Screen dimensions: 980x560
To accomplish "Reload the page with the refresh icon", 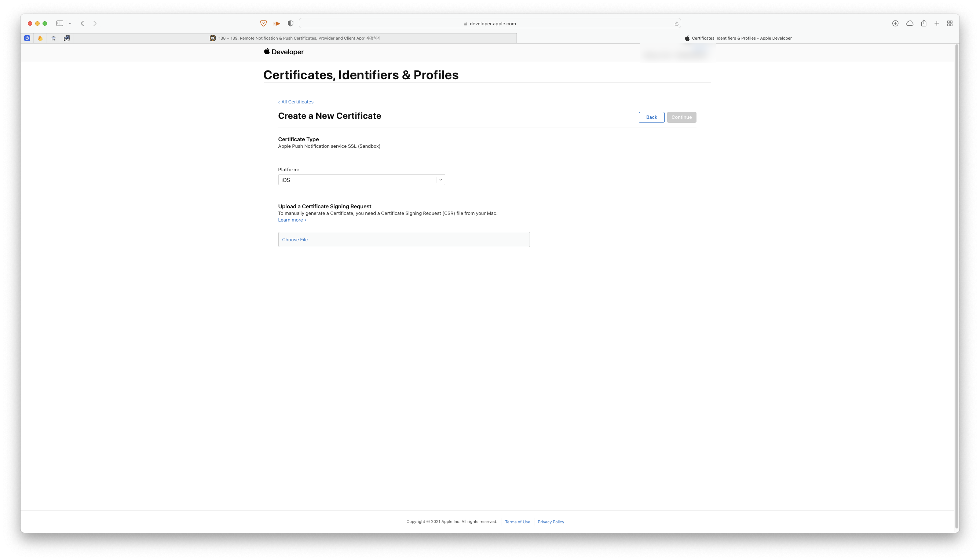I will point(676,24).
